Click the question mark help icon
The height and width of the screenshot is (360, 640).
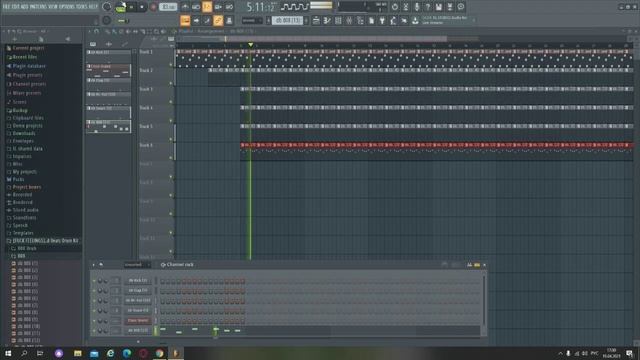pyautogui.click(x=427, y=7)
